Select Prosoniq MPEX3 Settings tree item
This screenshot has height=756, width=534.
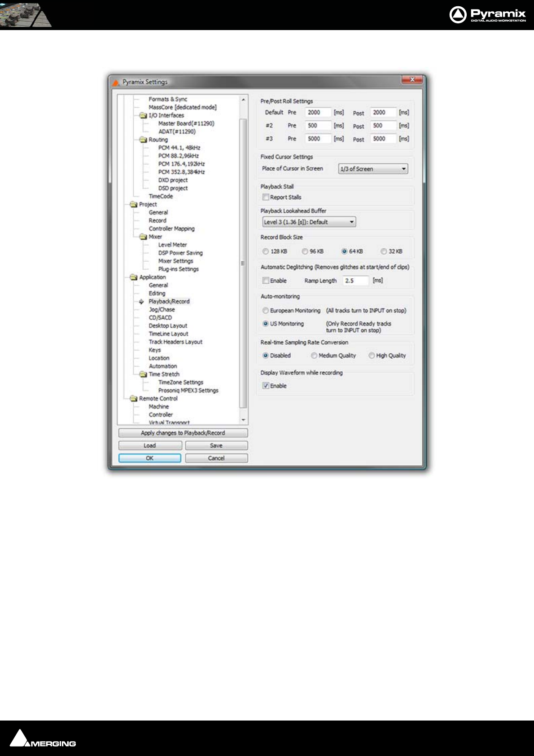point(188,390)
